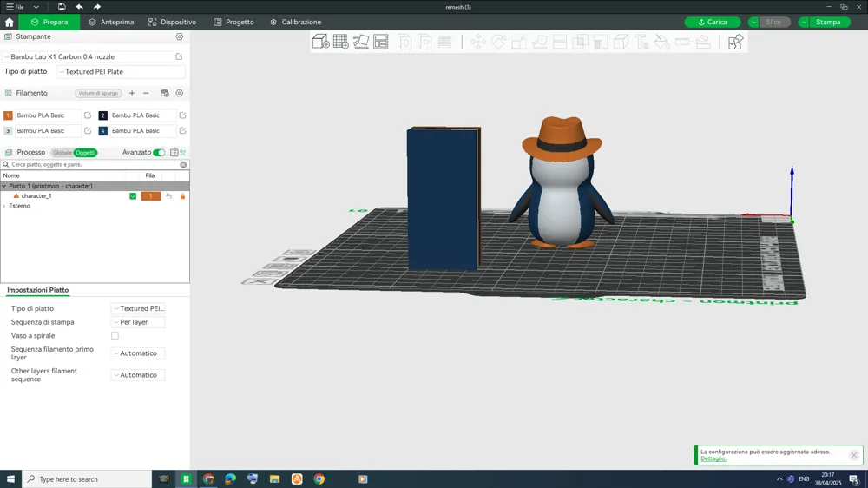Image resolution: width=868 pixels, height=488 pixels.
Task: Click the Add object cube icon
Action: pyautogui.click(x=320, y=42)
